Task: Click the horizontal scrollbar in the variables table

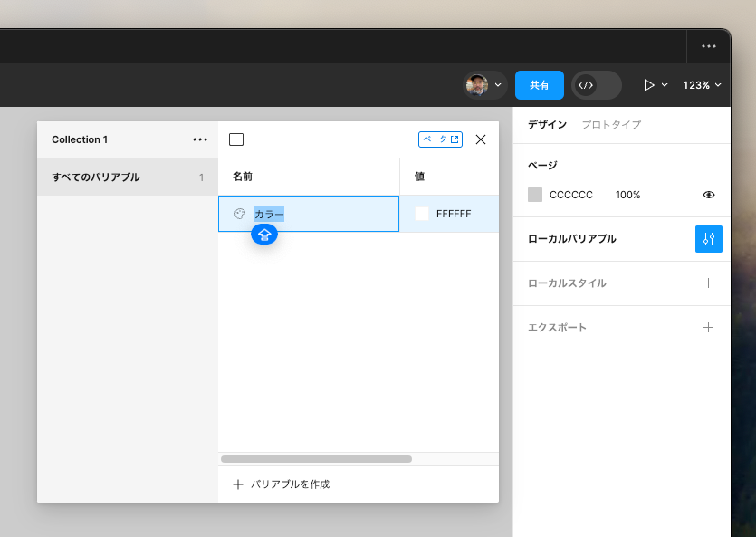Action: coord(315,459)
